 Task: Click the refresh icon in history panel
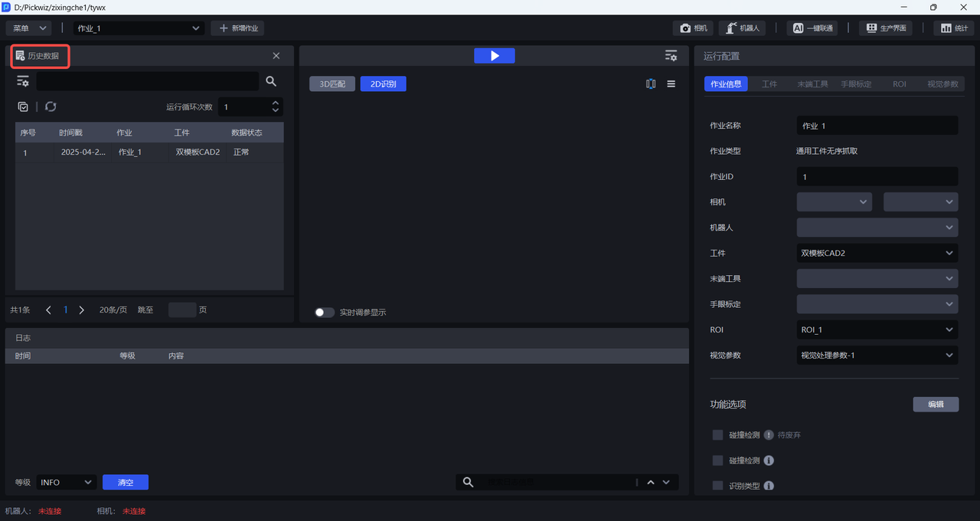coord(51,106)
